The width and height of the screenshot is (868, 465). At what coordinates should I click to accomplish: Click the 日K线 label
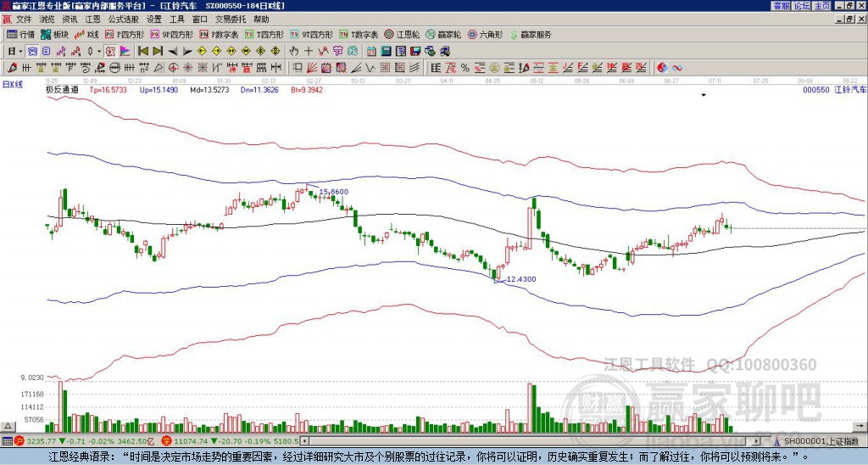point(12,84)
